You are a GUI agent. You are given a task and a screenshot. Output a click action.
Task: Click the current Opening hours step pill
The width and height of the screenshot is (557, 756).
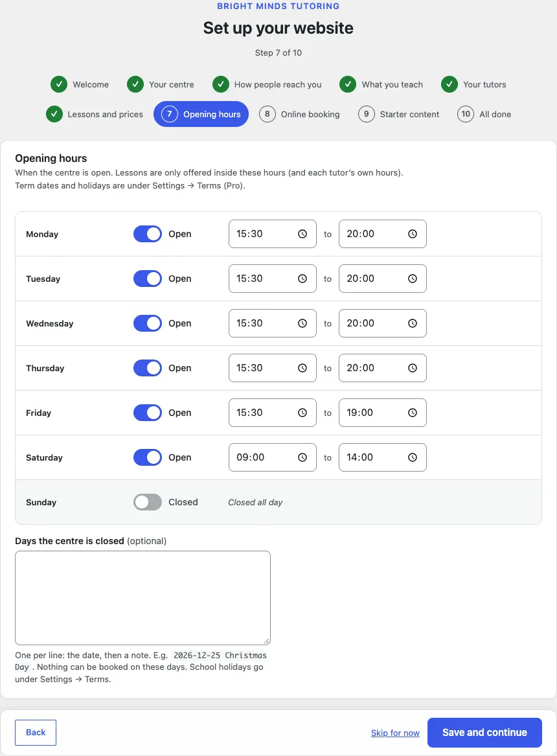pyautogui.click(x=201, y=114)
